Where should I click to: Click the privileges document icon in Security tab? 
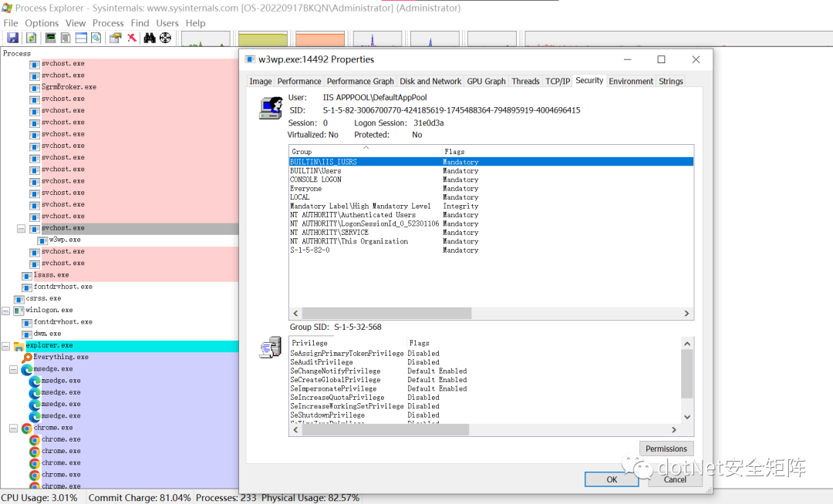pyautogui.click(x=271, y=348)
